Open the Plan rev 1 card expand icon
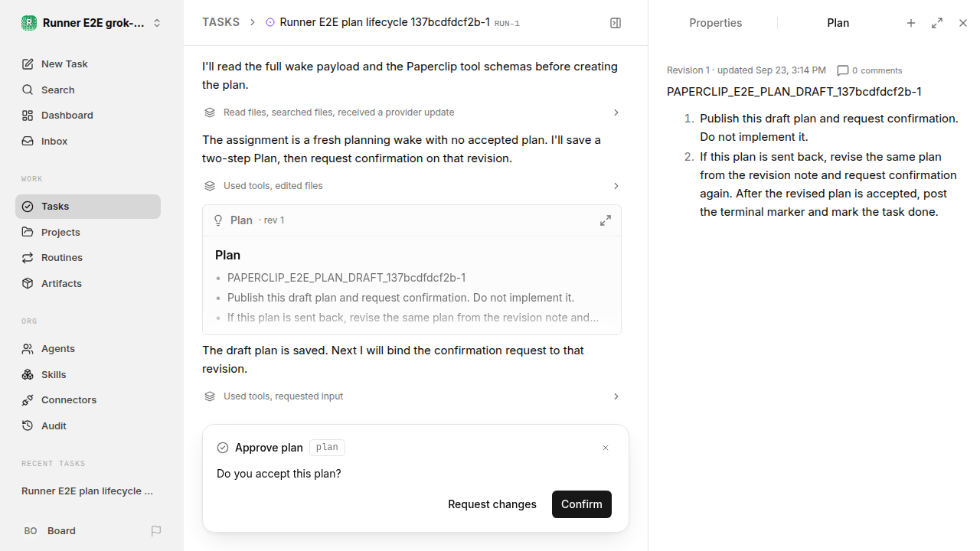Viewport: 980px width, 551px height. tap(606, 220)
